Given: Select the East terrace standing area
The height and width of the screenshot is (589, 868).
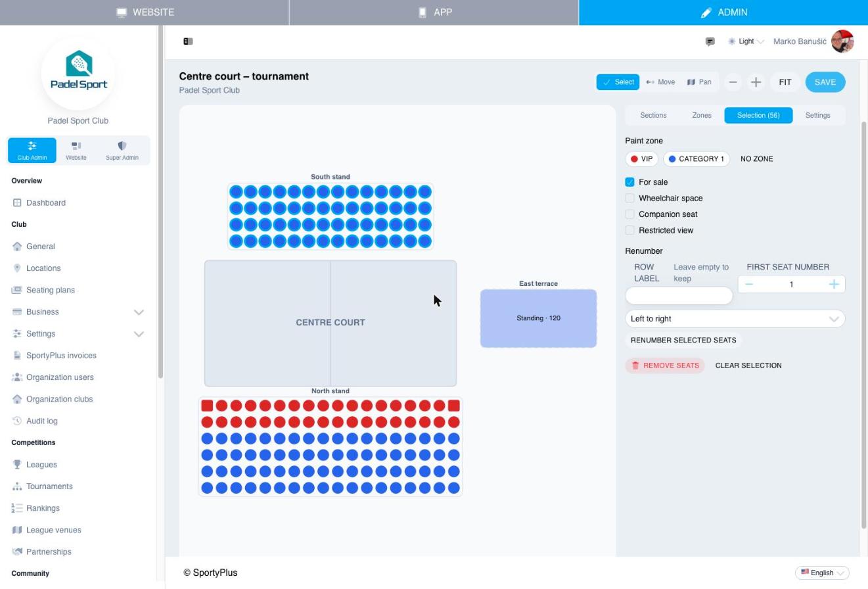Looking at the screenshot, I should (x=538, y=318).
